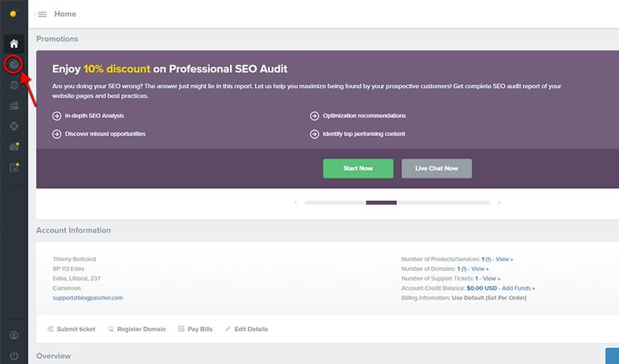Click the Live Chat Now button

coord(437,169)
